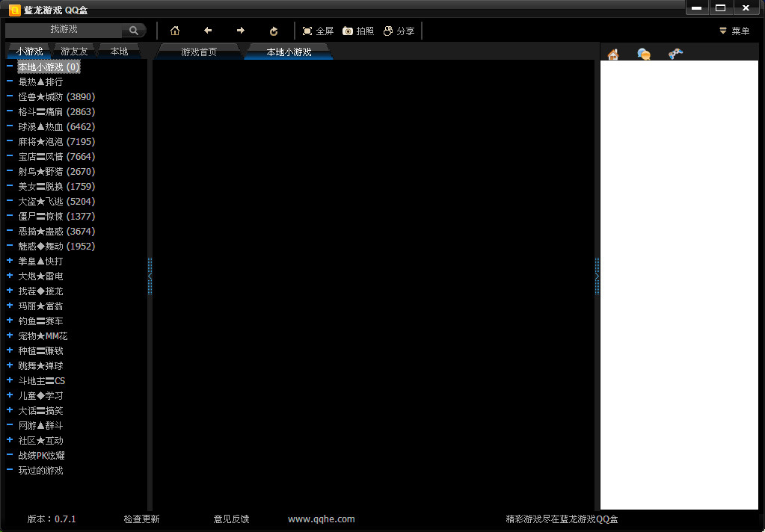This screenshot has height=532, width=765.
Task: Focus the 找游戏 search field
Action: pos(64,30)
